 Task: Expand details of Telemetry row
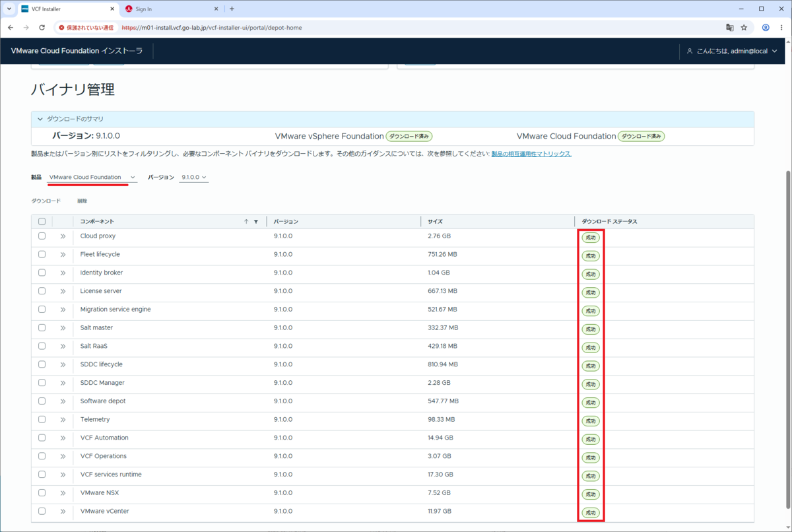[x=63, y=420]
